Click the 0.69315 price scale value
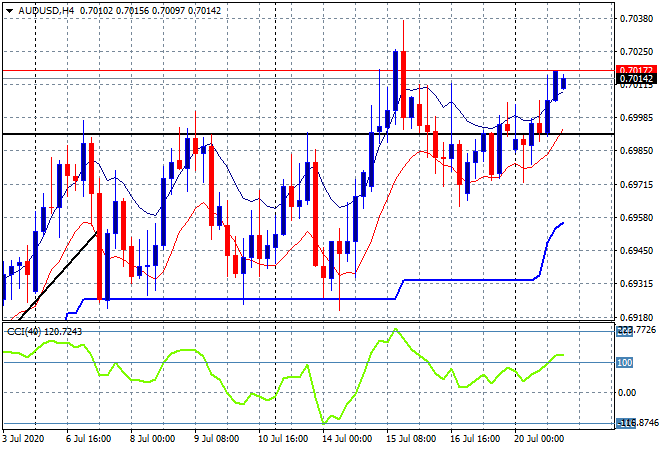The height and width of the screenshot is (450, 660). [x=636, y=284]
